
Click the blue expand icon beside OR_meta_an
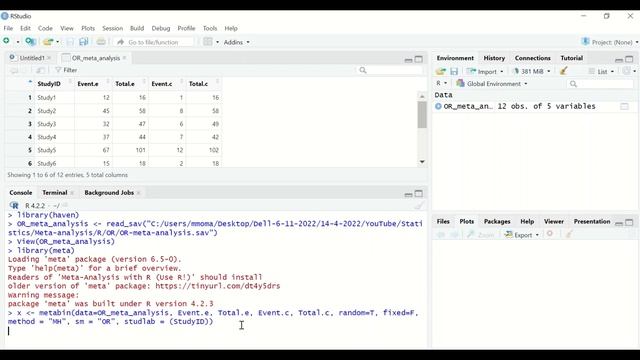tap(438, 106)
